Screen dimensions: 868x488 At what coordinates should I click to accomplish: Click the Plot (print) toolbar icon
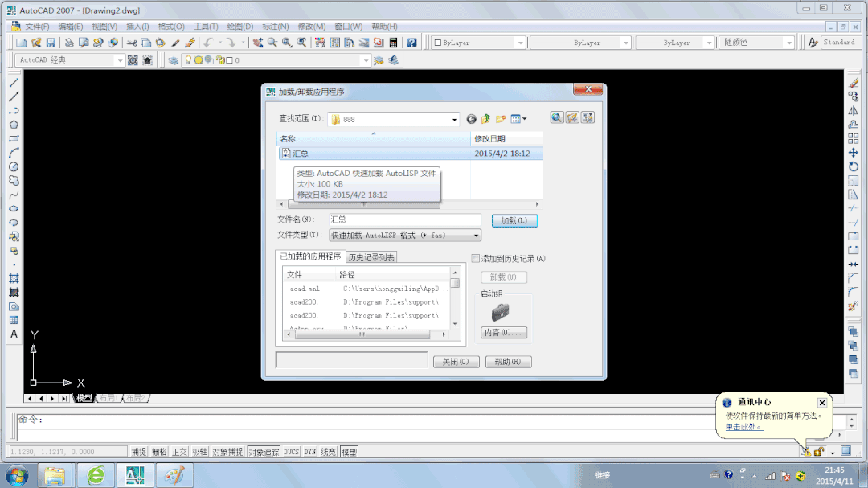point(69,43)
